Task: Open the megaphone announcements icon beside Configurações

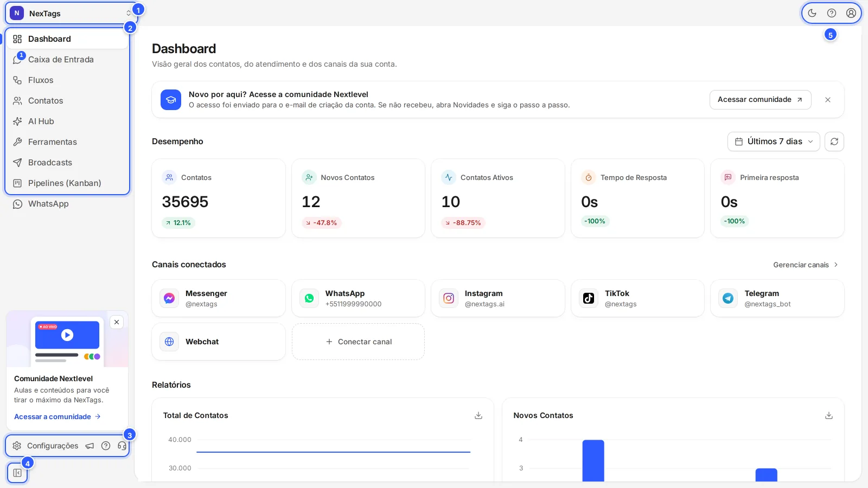Action: coord(90,446)
